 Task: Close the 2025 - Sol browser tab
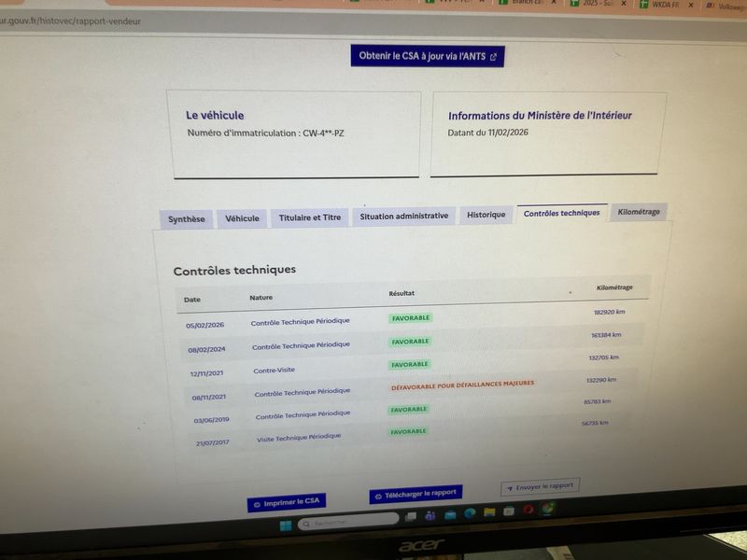(624, 4)
